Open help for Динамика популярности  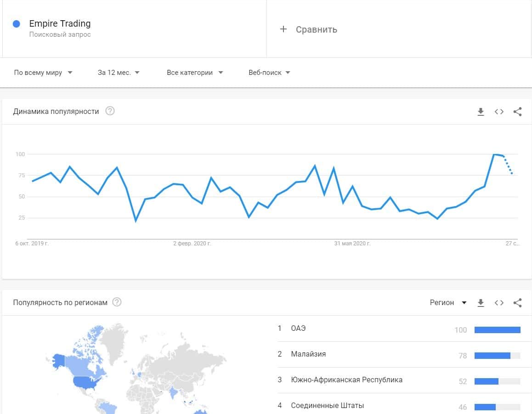[x=110, y=111]
